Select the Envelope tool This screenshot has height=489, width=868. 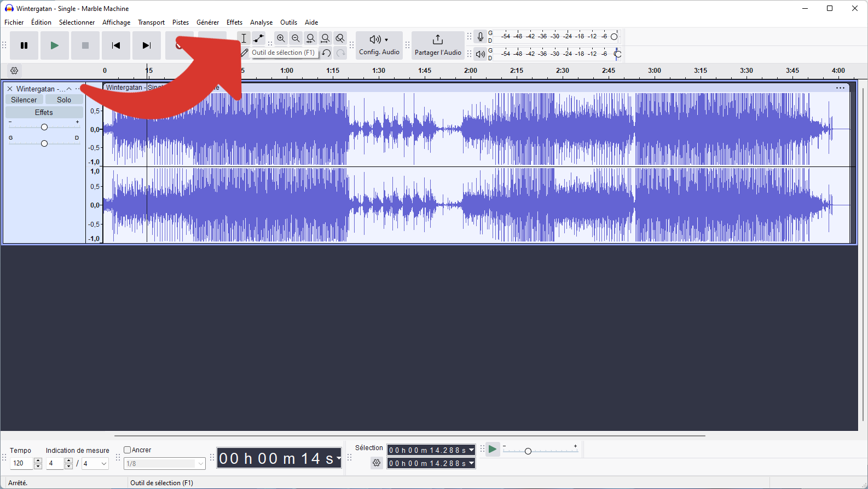pyautogui.click(x=258, y=38)
